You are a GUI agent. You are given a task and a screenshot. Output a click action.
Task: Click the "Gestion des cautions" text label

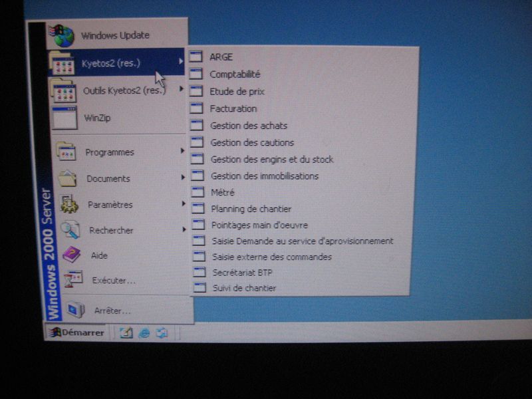[252, 142]
